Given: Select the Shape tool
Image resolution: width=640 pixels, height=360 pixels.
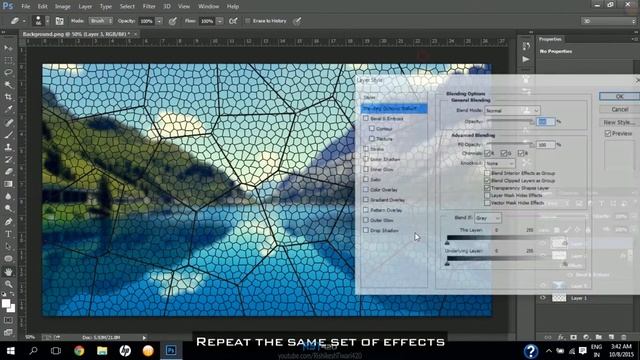Looking at the screenshot, I should click(x=8, y=258).
